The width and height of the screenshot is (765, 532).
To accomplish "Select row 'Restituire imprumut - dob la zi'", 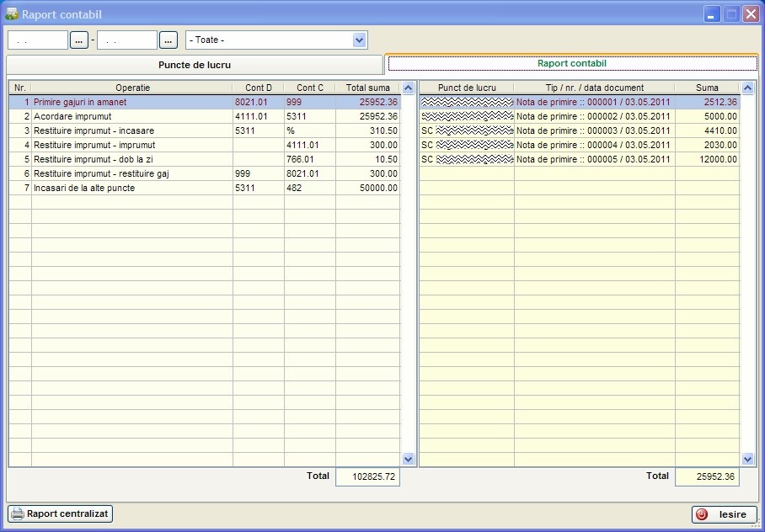I will (205, 159).
